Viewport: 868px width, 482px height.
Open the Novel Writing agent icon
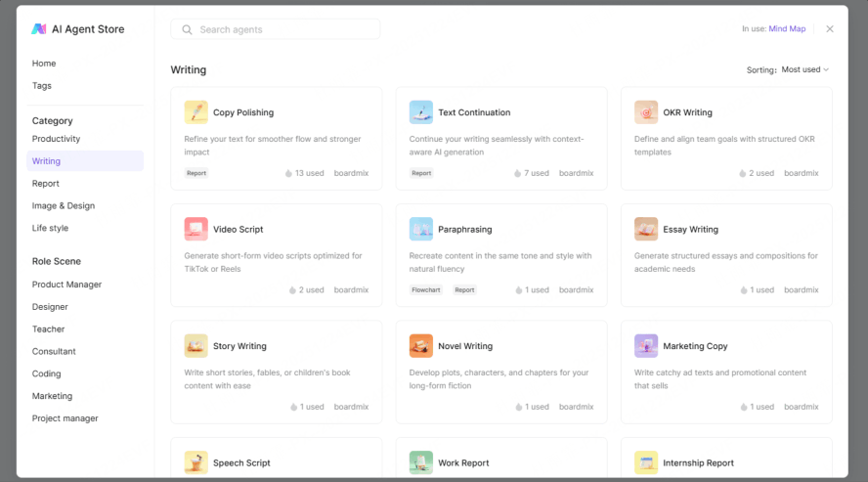tap(420, 346)
